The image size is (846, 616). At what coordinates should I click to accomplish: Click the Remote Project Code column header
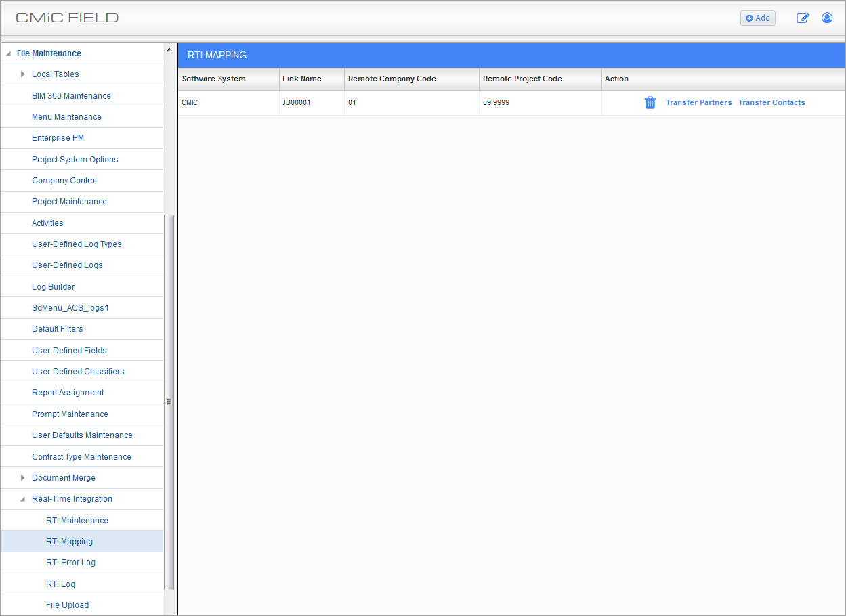tap(522, 79)
